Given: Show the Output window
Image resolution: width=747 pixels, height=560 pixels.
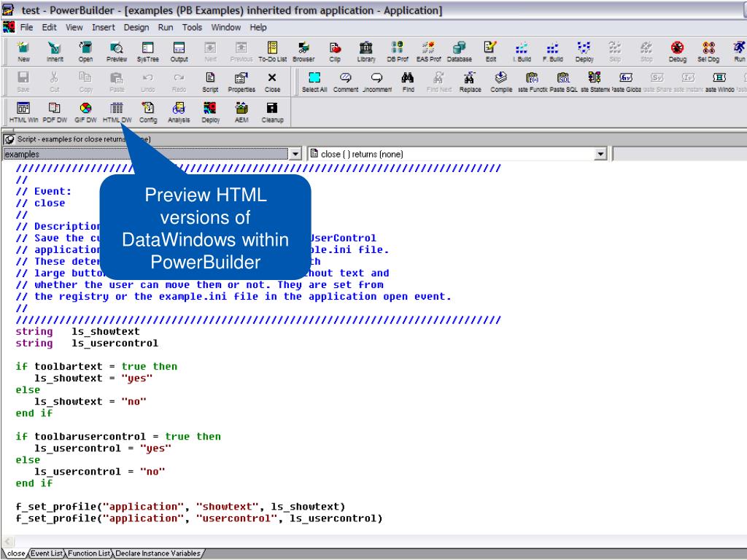Looking at the screenshot, I should (179, 52).
